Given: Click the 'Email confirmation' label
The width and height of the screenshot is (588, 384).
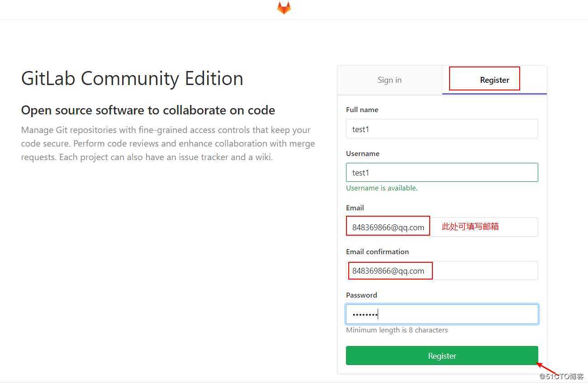Looking at the screenshot, I should point(377,252).
